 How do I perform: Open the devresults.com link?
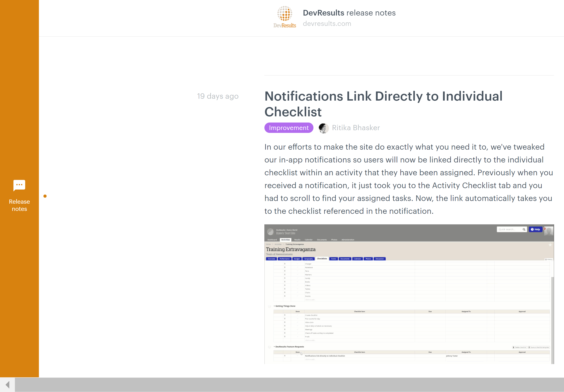coord(327,24)
